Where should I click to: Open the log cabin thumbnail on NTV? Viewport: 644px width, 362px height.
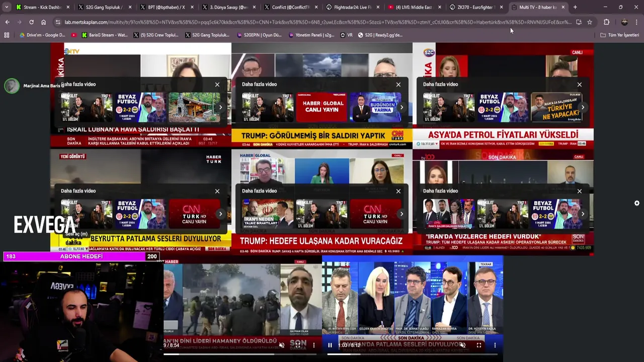tap(195, 107)
